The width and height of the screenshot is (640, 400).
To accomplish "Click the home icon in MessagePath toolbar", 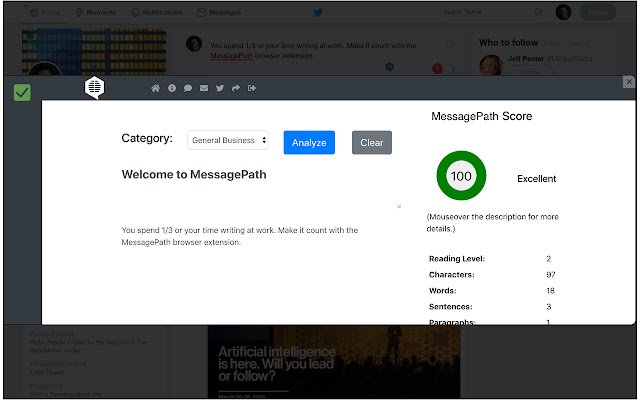I will click(x=155, y=88).
